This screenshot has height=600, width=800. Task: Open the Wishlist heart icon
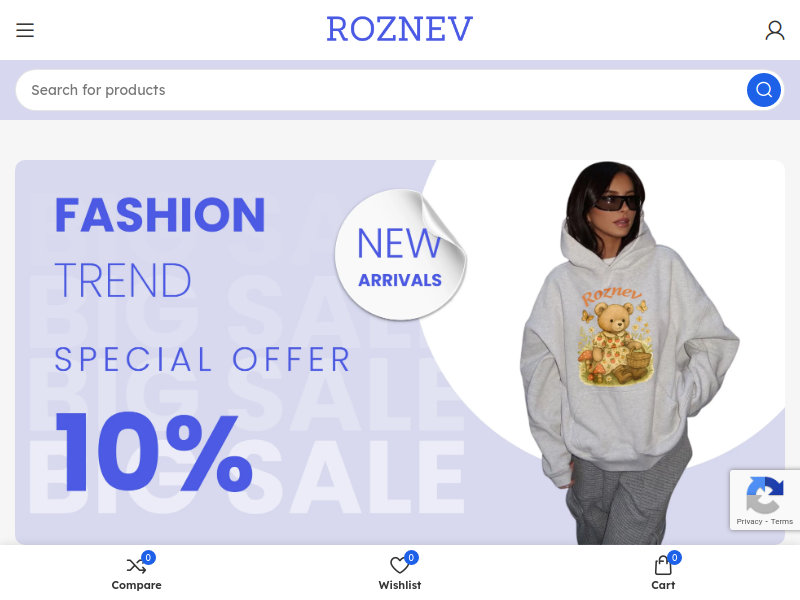399,565
